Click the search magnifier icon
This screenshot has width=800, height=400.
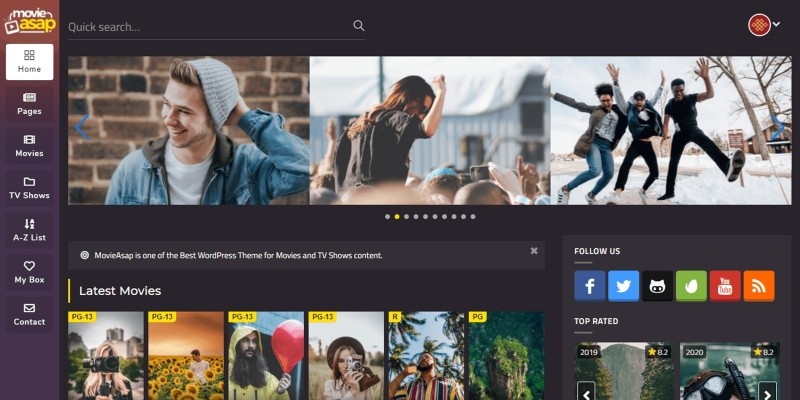coord(359,26)
